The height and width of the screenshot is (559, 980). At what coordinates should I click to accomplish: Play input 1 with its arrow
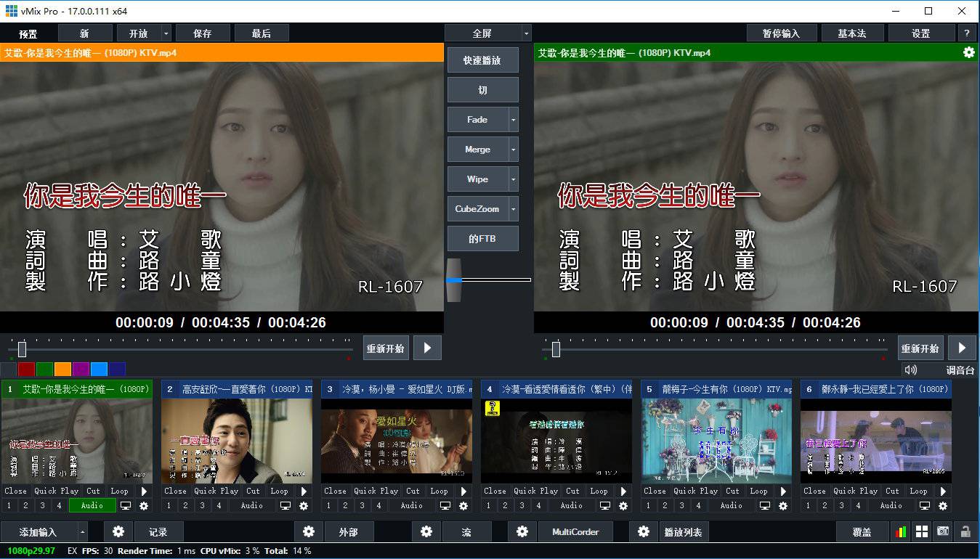point(144,491)
